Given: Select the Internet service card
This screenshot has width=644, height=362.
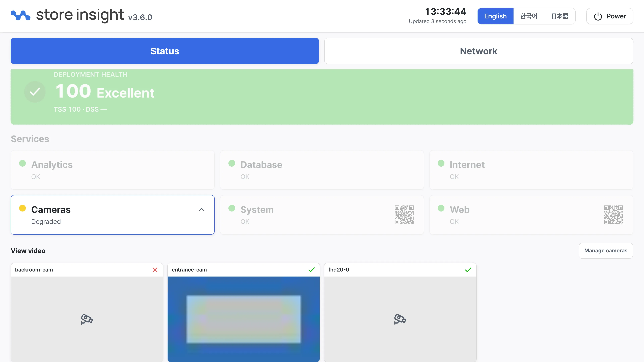Looking at the screenshot, I should [x=531, y=170].
